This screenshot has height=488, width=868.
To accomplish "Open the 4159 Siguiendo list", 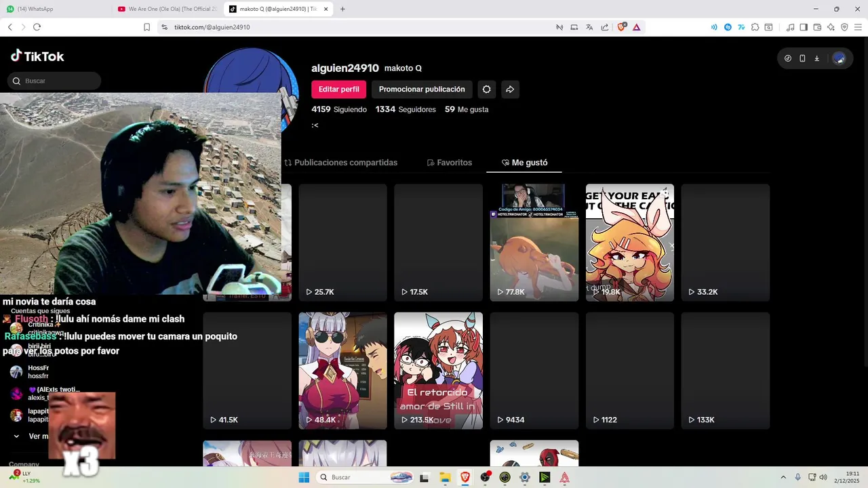I will (x=339, y=109).
